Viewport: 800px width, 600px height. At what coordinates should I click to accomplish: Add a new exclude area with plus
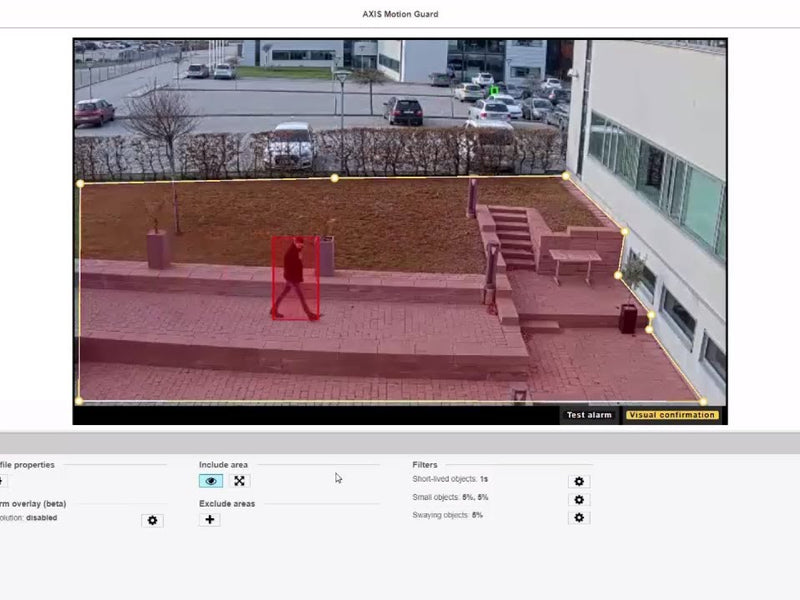click(209, 520)
